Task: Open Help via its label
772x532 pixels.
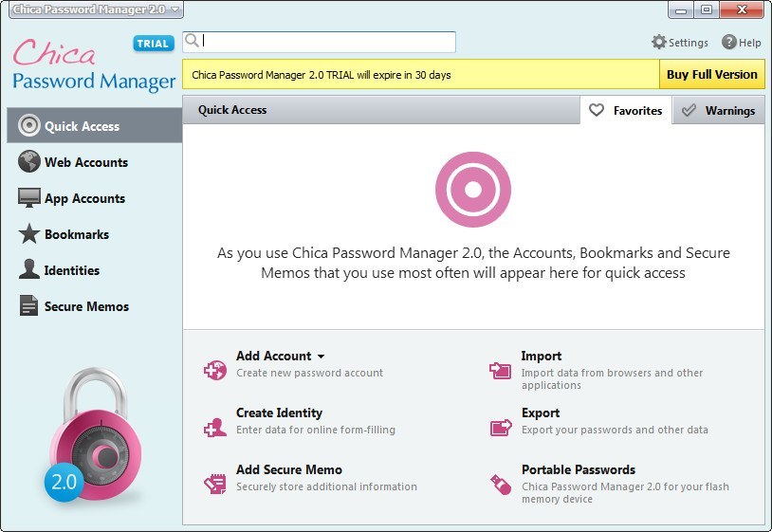Action: click(x=749, y=43)
